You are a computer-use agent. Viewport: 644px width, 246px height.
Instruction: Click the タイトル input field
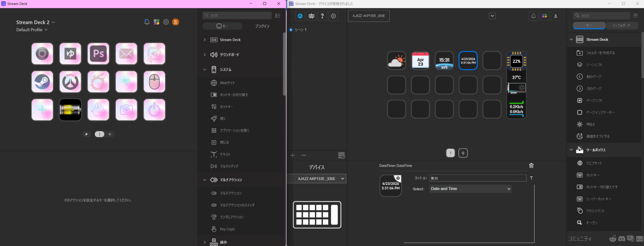[477, 178]
